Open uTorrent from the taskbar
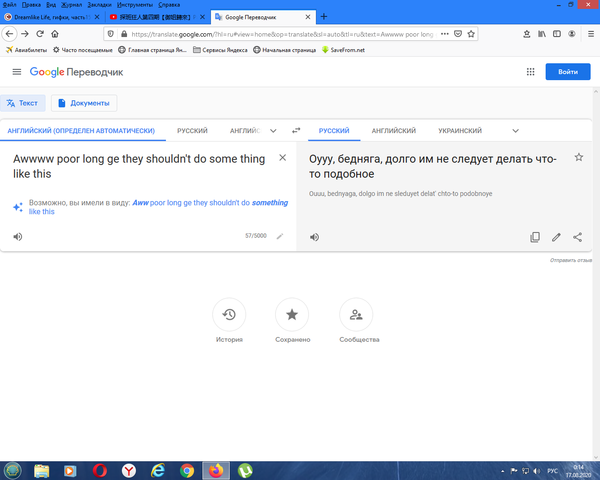Image resolution: width=600 pixels, height=480 pixels. [x=245, y=470]
